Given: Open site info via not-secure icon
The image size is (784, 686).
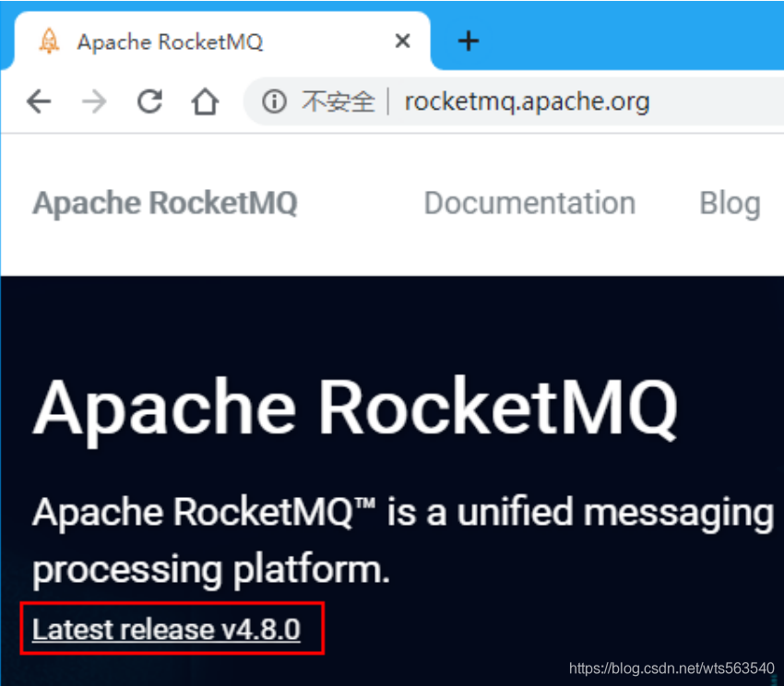Looking at the screenshot, I should [274, 101].
